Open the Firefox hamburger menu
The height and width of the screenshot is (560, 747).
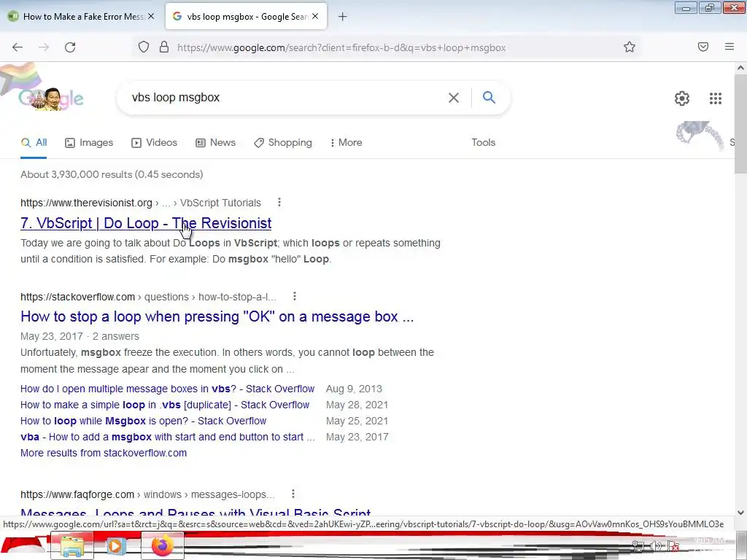point(729,47)
